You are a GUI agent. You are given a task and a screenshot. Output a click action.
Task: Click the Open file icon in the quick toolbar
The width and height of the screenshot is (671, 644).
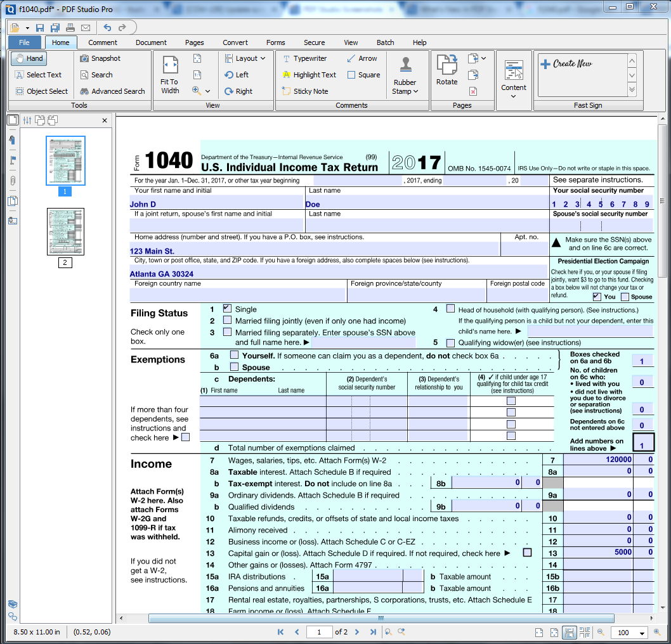tap(15, 28)
